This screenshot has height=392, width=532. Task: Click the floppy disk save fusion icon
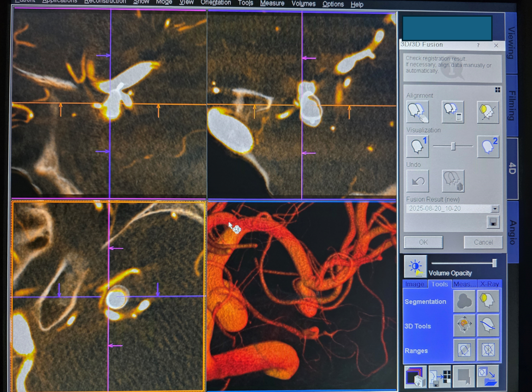[493, 222]
